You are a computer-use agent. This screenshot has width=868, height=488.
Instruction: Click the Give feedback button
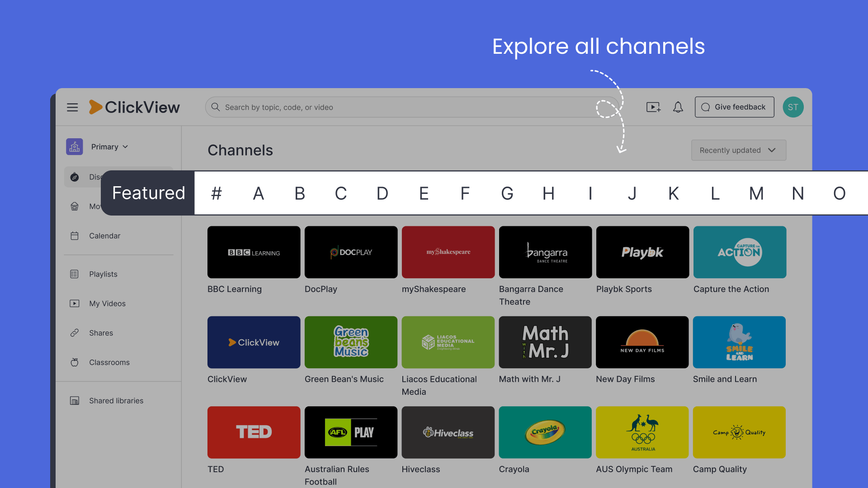coord(734,107)
